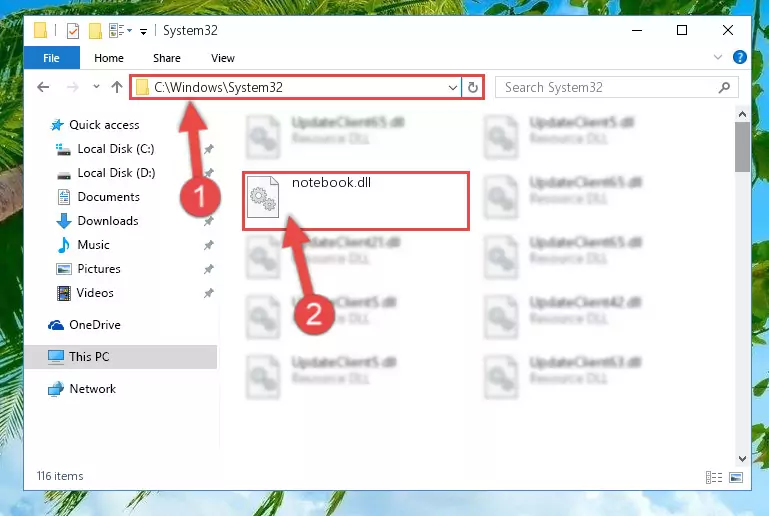Switch to the View ribbon tab
The height and width of the screenshot is (516, 769).
(223, 58)
